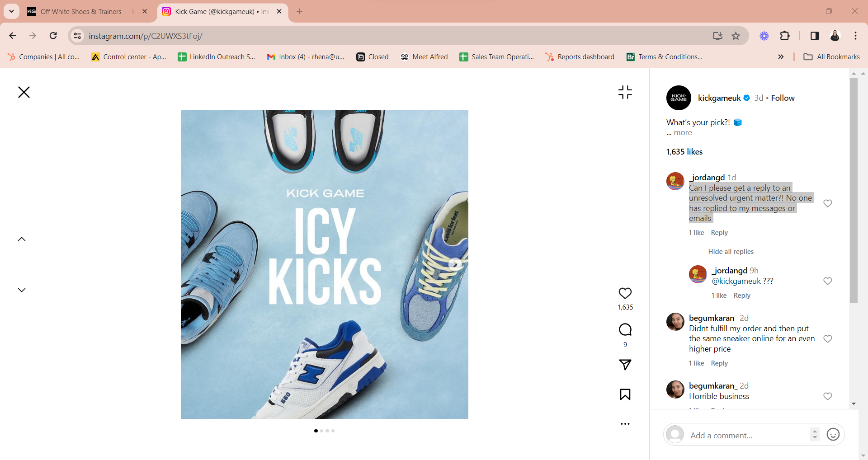Open the Kick Game profile avatar
Viewport: 868px width, 460px height.
tap(679, 98)
